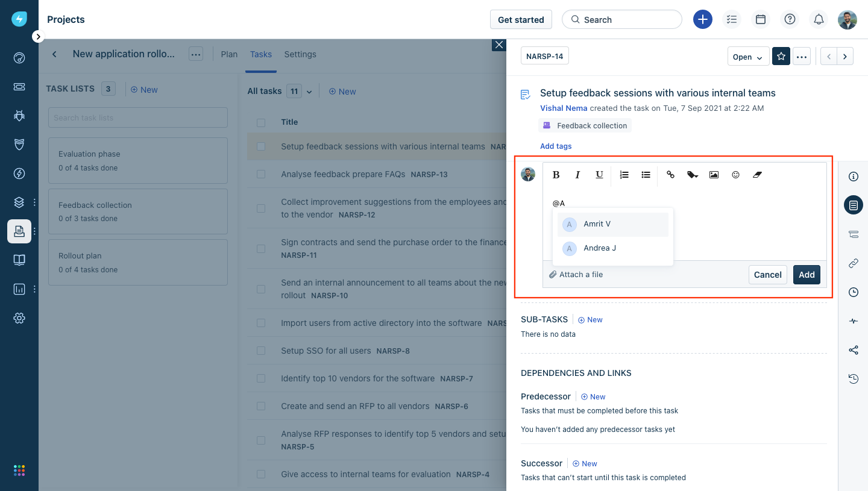The width and height of the screenshot is (868, 491).
Task: Check the Import users from active directory checkbox
Action: pos(261,323)
